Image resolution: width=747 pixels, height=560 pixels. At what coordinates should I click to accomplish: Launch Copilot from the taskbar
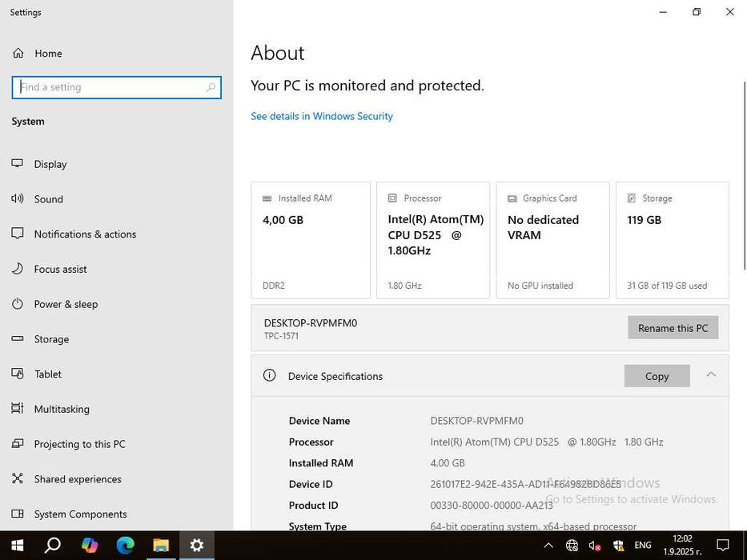89,546
